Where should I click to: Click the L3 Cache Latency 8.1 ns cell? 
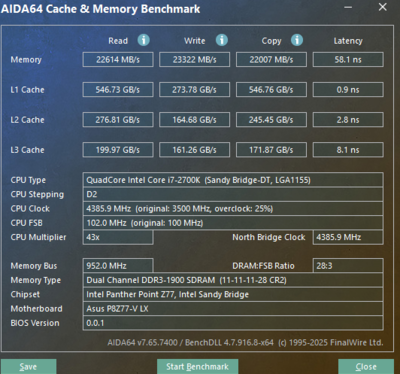point(348,150)
